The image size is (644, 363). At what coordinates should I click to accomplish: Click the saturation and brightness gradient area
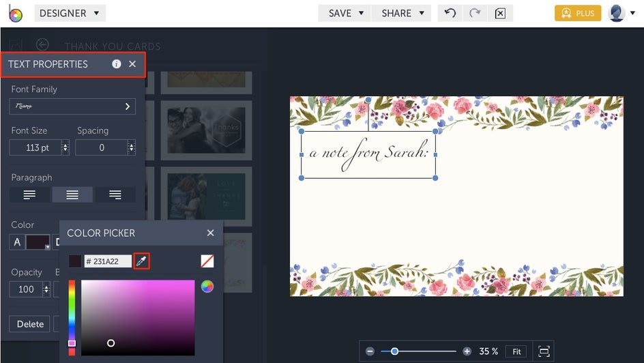[x=138, y=317]
